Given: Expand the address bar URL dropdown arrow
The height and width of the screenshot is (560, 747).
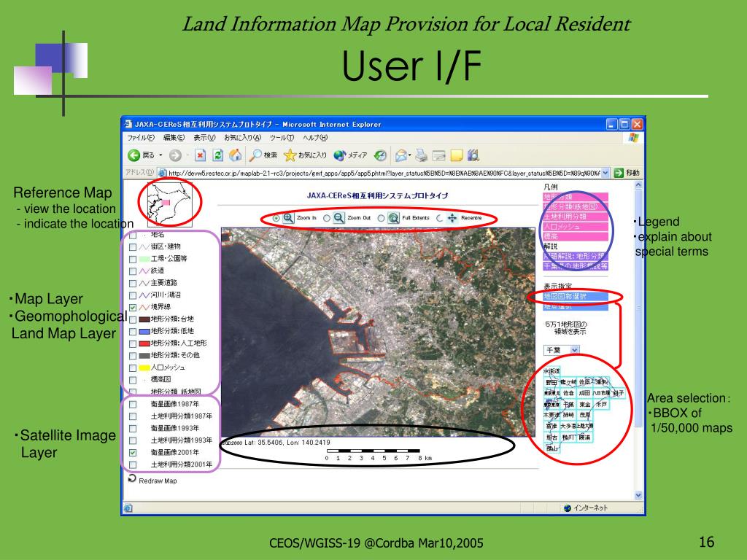Looking at the screenshot, I should tap(605, 173).
